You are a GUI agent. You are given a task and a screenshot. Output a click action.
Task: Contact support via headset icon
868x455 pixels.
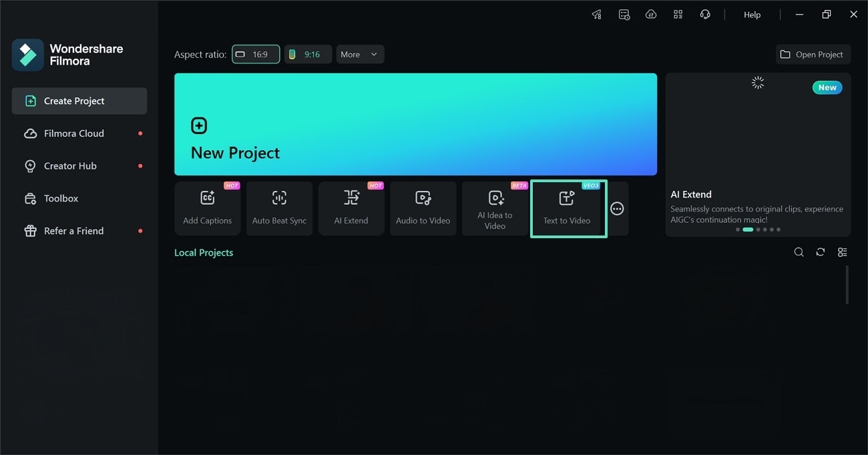[705, 15]
